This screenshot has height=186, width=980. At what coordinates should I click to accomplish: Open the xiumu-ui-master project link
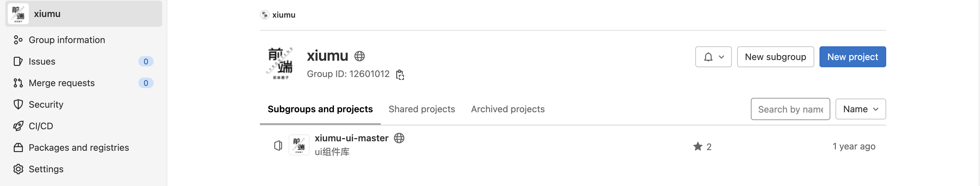(351, 138)
